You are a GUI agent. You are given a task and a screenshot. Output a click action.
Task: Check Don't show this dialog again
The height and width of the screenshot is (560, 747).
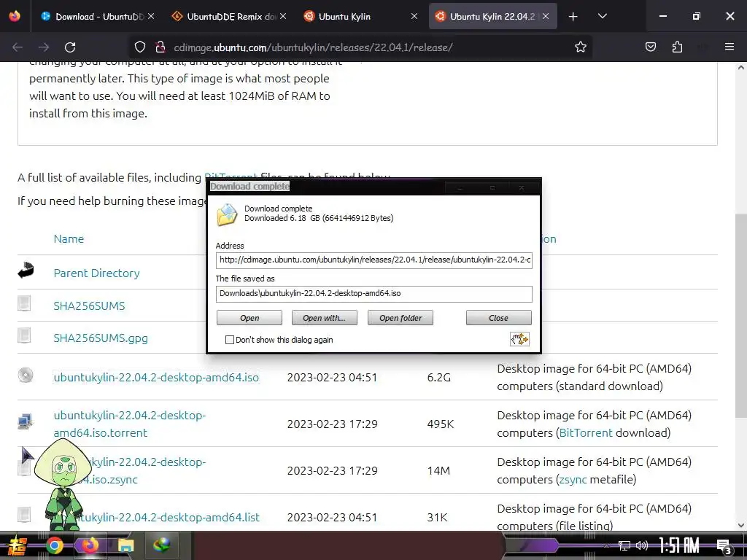[x=230, y=340]
